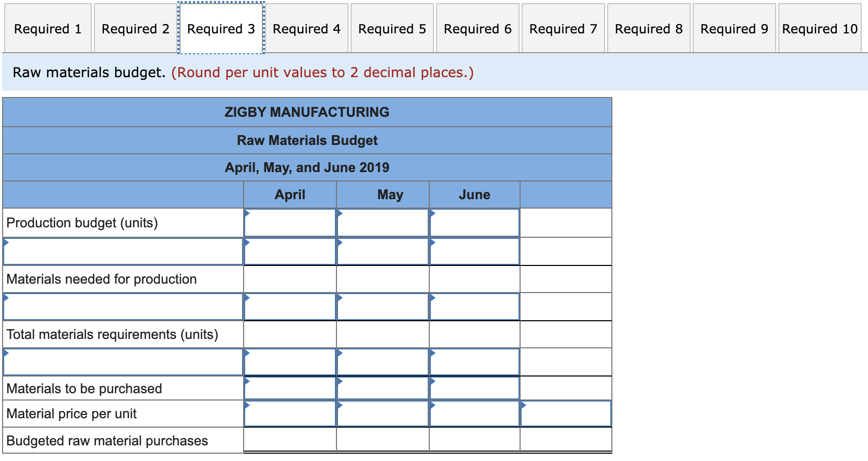Open the Required 7 tab
The width and height of the screenshot is (868, 461).
563,29
